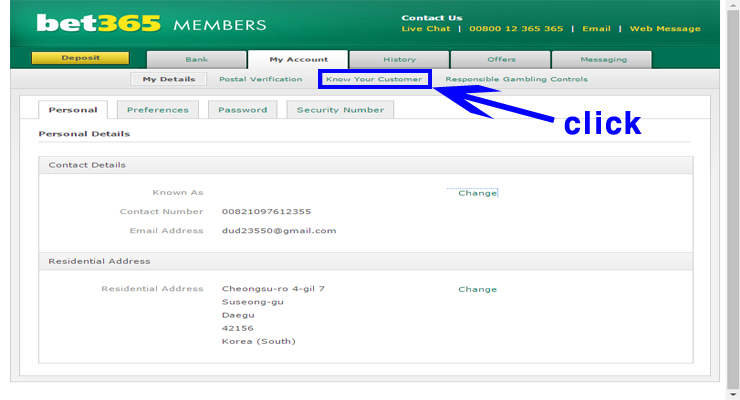This screenshot has width=740, height=400.
Task: Click the Daegu address line
Action: tap(238, 315)
